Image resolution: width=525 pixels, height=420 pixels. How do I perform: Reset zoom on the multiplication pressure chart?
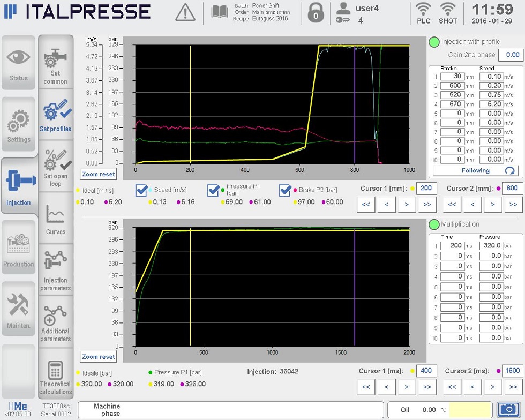coord(99,357)
